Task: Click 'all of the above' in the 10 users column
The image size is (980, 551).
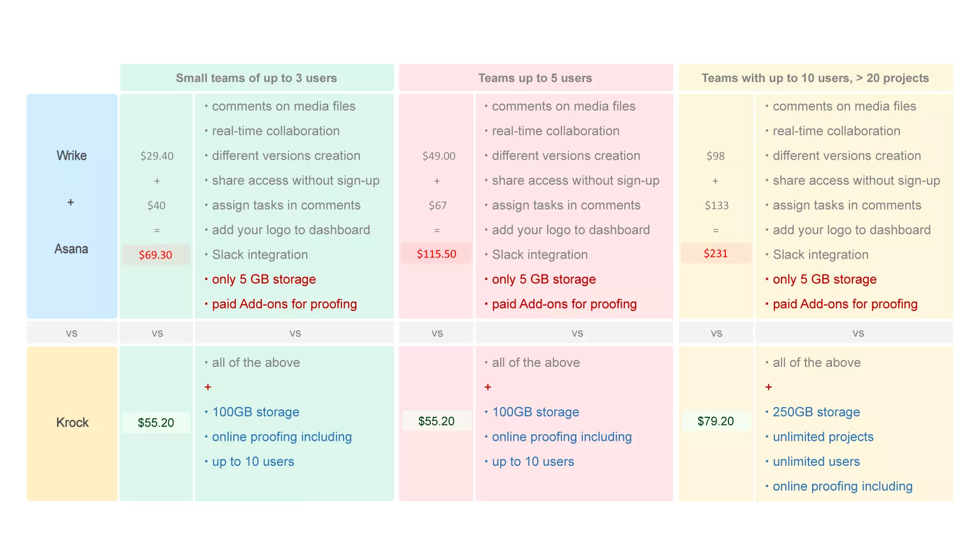Action: click(817, 362)
